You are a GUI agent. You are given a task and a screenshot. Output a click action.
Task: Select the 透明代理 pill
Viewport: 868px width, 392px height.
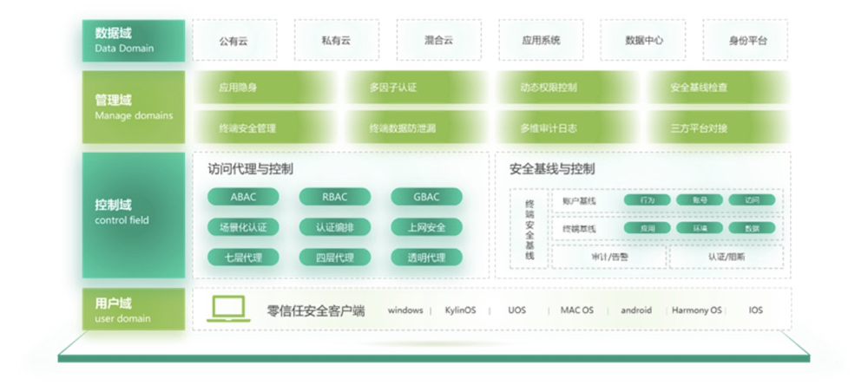(426, 257)
